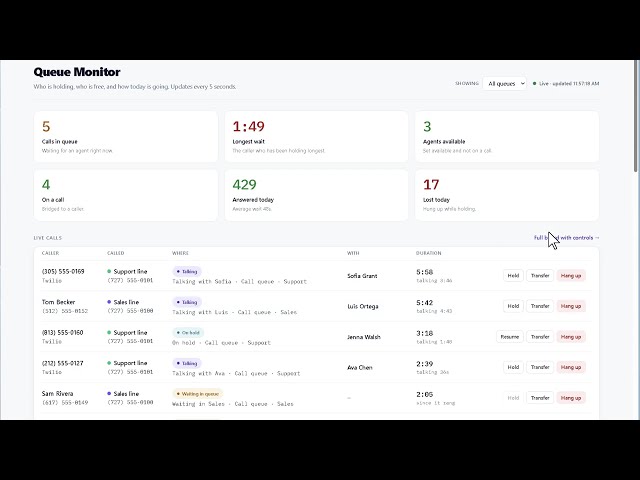Click the Queue Monitor heading
Image resolution: width=640 pixels, height=480 pixels.
[77, 72]
